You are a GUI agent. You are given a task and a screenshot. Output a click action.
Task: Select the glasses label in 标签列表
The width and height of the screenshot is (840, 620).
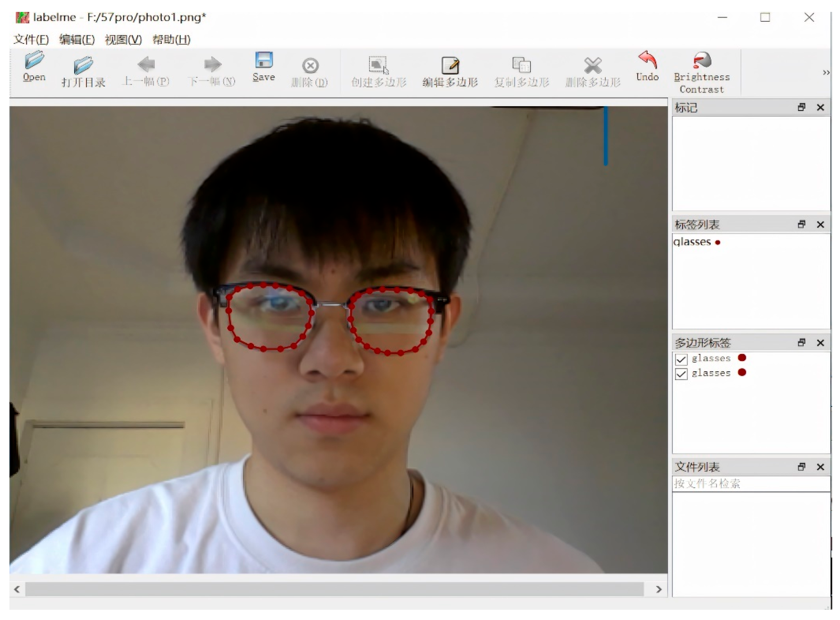point(692,242)
